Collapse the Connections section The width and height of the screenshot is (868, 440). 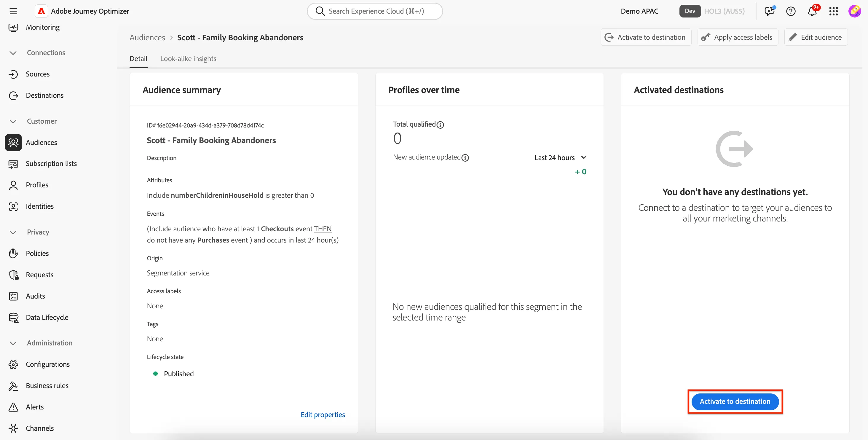pos(13,53)
